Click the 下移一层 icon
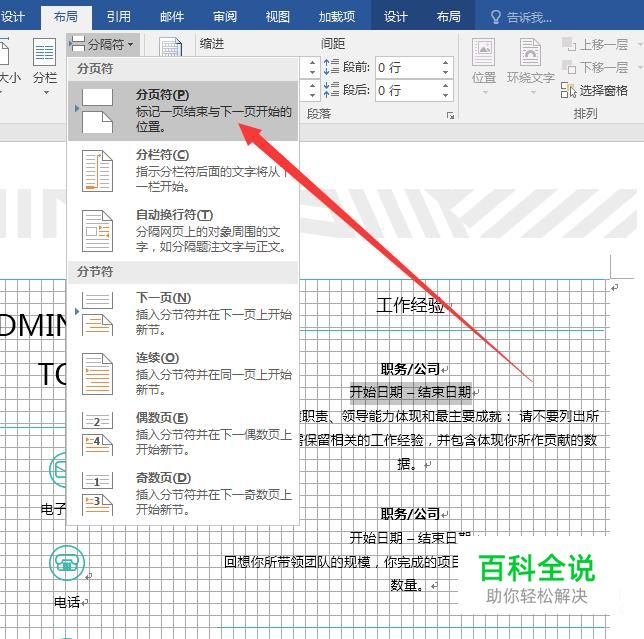Screen dimensions: 644x639 tap(569, 67)
